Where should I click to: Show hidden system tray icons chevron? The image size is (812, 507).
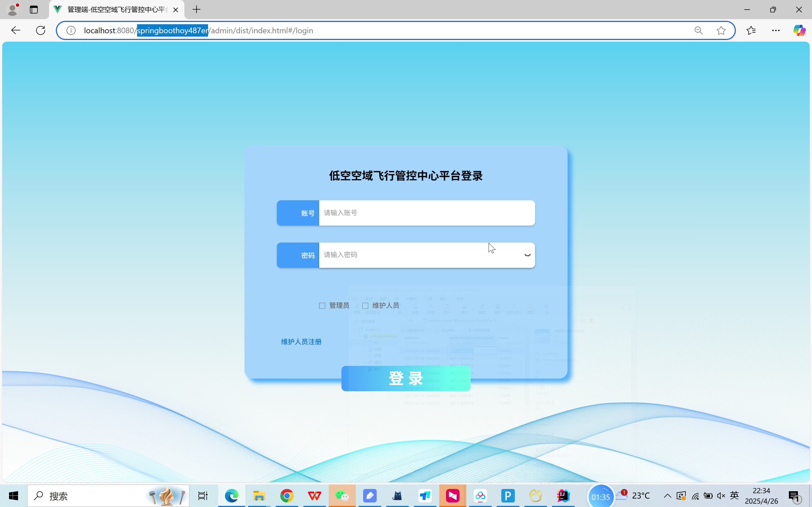point(667,496)
